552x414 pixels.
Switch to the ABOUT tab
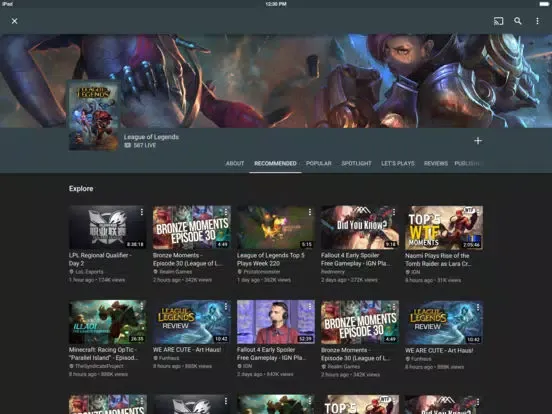pos(235,163)
